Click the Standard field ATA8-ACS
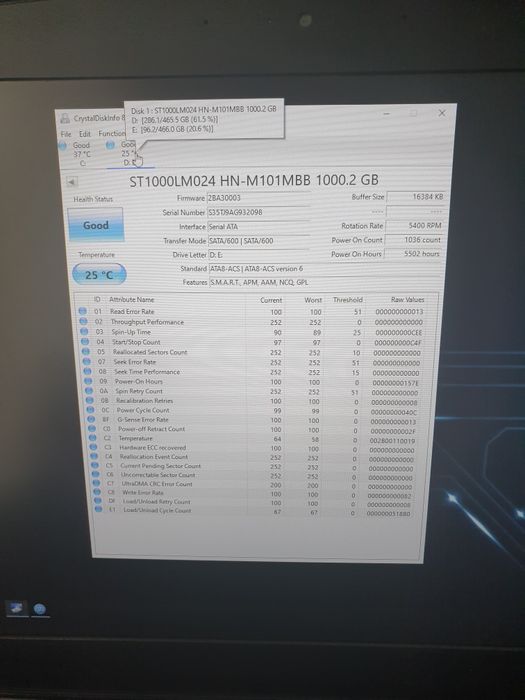525x700 pixels. point(326,269)
